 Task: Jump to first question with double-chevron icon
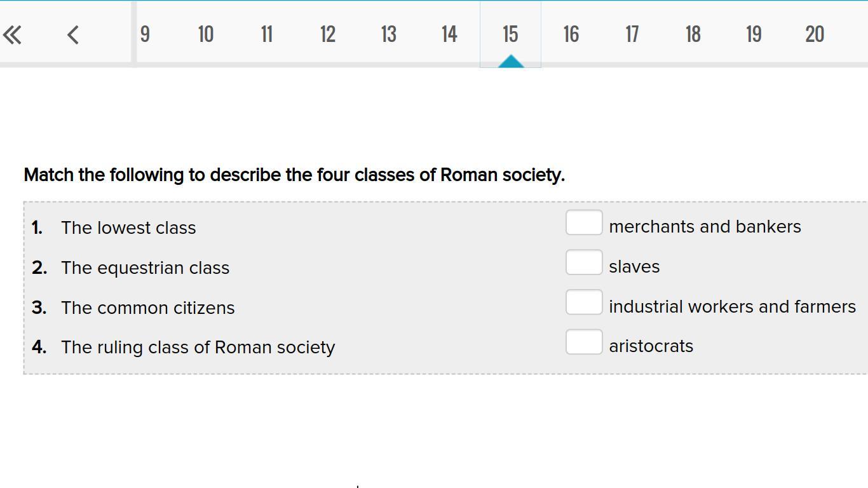click(13, 34)
